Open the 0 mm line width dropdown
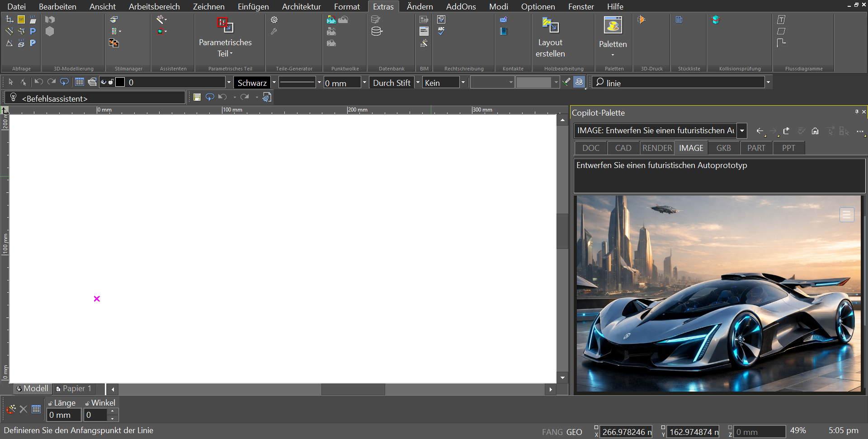The width and height of the screenshot is (868, 439). (x=364, y=82)
